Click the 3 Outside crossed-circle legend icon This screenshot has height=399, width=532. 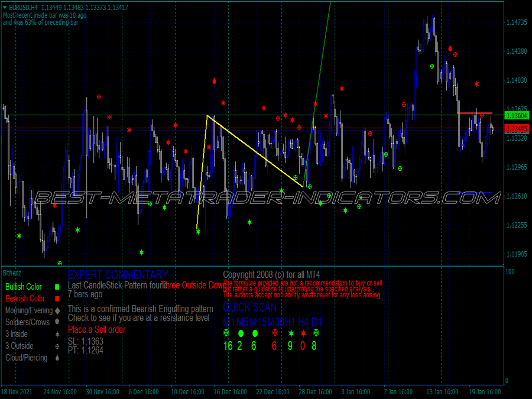pos(57,346)
